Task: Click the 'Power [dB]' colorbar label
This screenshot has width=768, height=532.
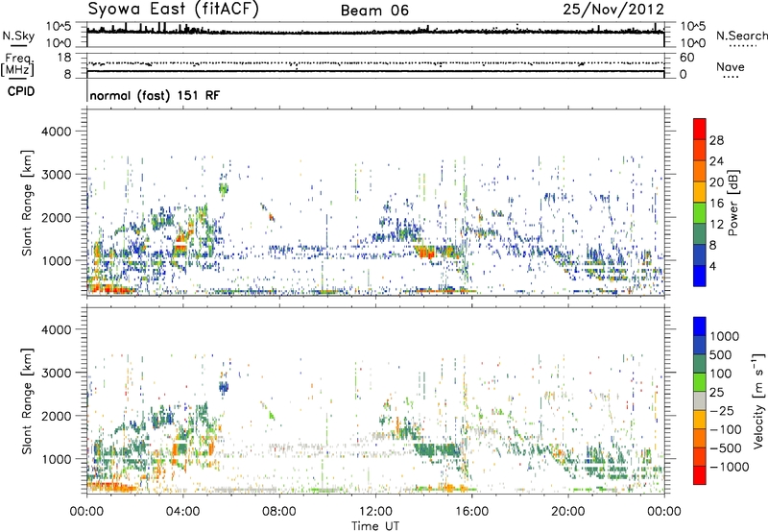Action: pyautogui.click(x=732, y=203)
